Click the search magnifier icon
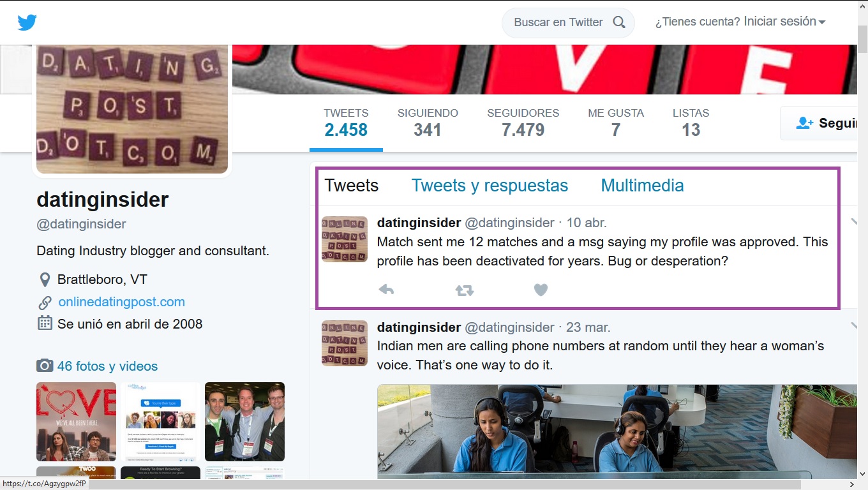 click(618, 22)
